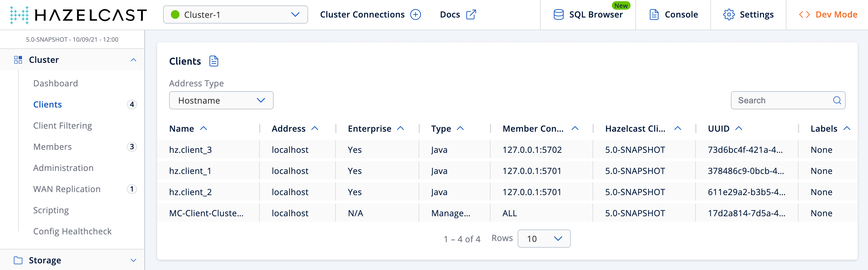Select WAN Replication sidebar item
The height and width of the screenshot is (270, 868).
(x=67, y=189)
